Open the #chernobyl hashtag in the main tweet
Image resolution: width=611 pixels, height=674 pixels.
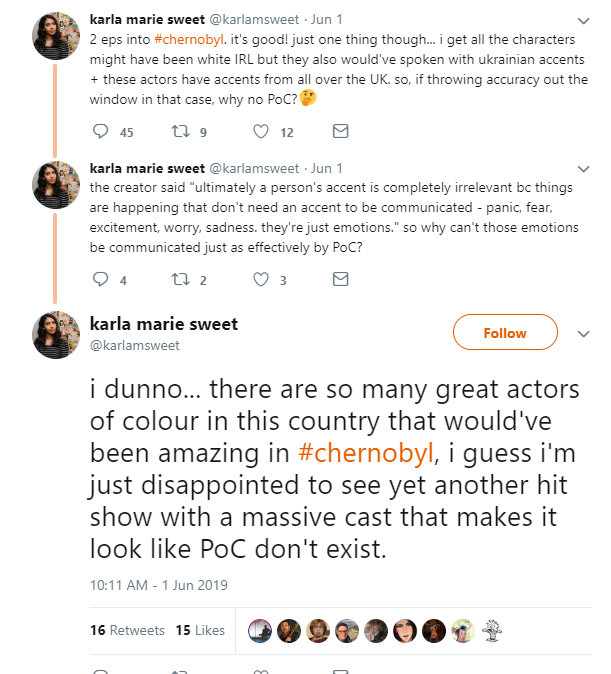click(x=366, y=452)
